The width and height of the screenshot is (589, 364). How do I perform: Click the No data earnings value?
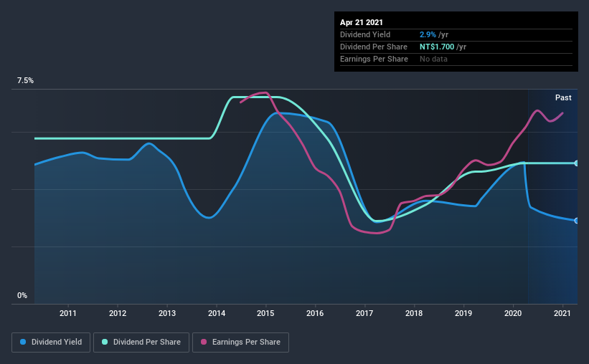click(433, 59)
